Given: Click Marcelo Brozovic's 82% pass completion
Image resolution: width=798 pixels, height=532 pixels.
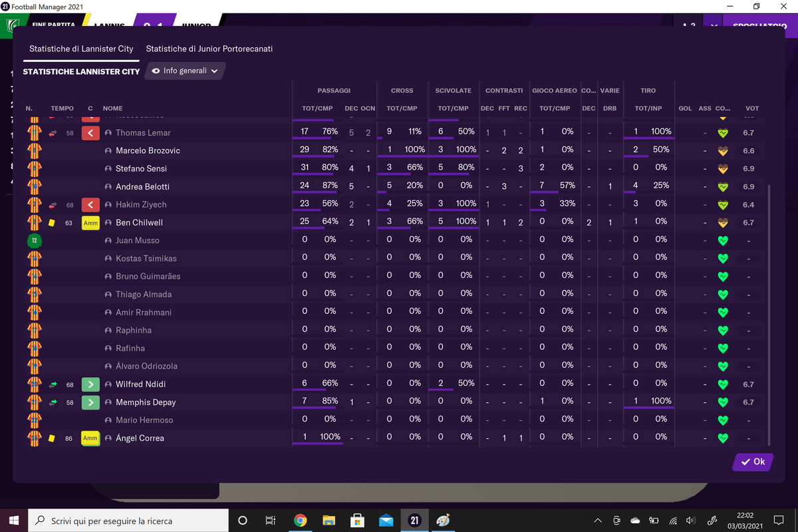Looking at the screenshot, I should tap(330, 150).
